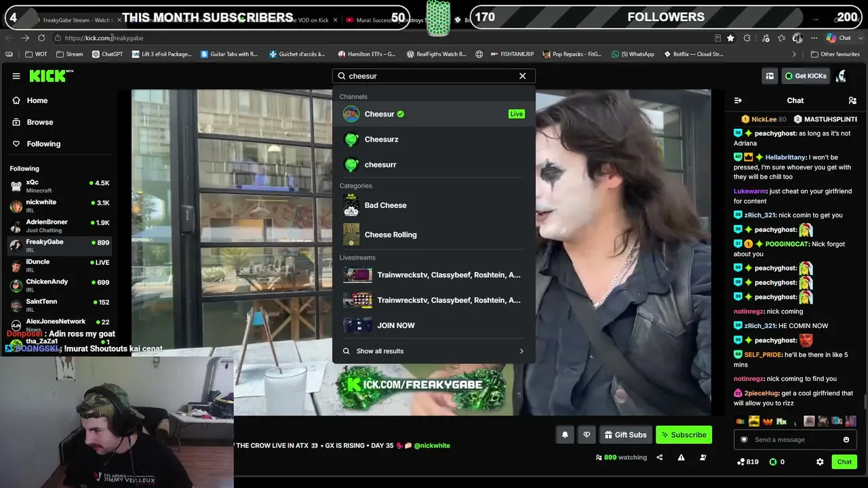Open SaintTenn channel from Following list
This screenshot has height=488, width=868.
(x=60, y=304)
